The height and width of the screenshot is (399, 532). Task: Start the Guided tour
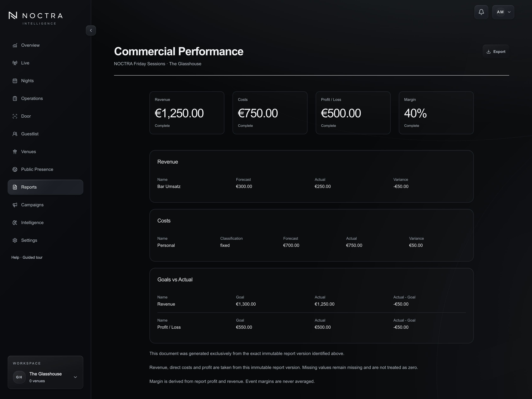point(32,257)
